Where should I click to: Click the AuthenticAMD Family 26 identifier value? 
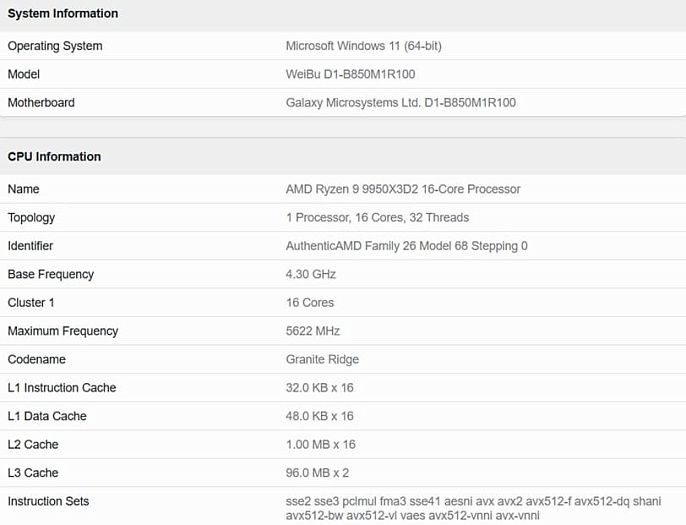[x=406, y=246]
